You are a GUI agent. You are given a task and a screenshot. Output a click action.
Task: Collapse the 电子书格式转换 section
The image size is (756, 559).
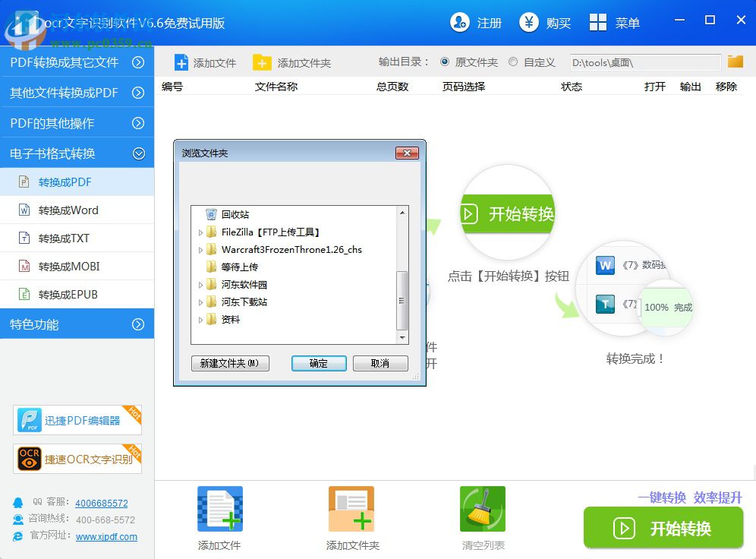tap(138, 153)
